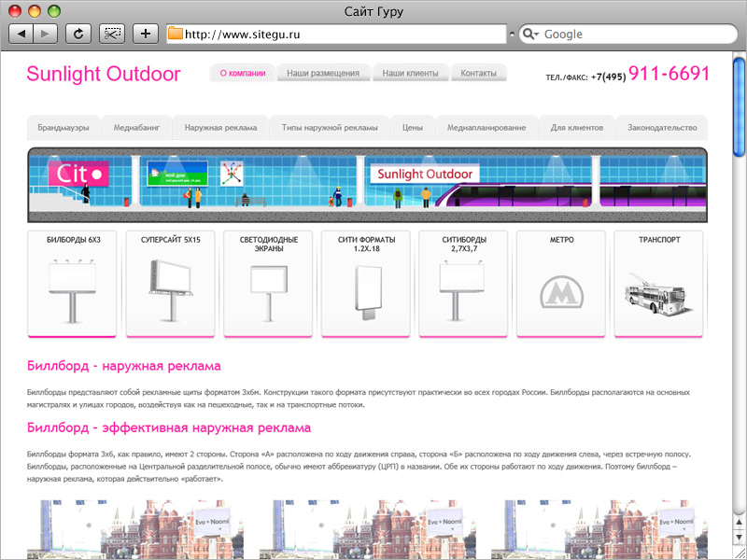
Task: Open the Цены section tab
Action: [413, 128]
